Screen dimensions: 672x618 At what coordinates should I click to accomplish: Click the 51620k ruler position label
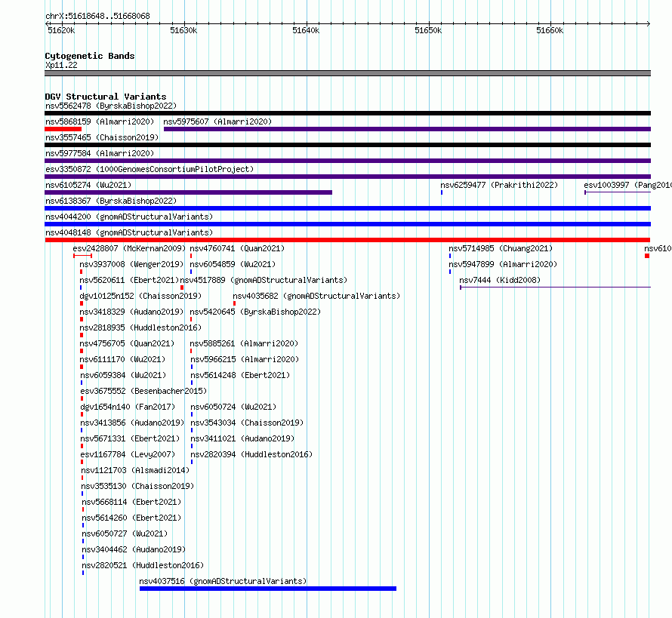tap(61, 30)
